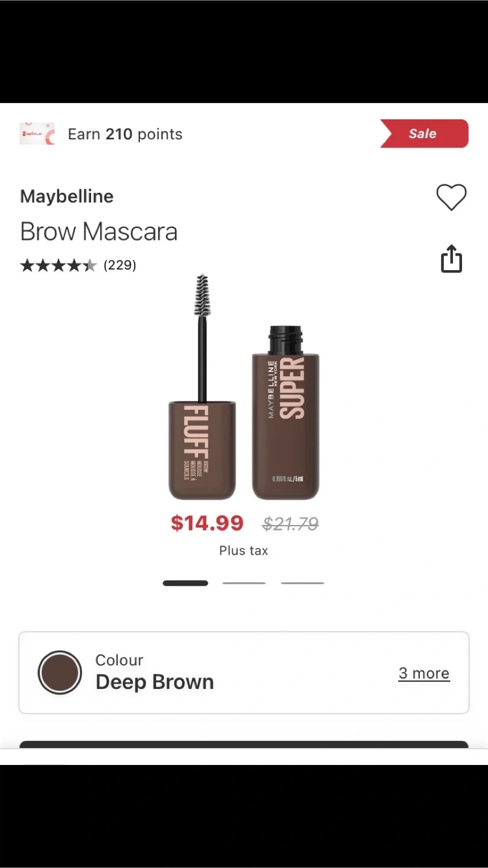Tap the Super Fluff bottle image
The width and height of the screenshot is (488, 868).
285,416
